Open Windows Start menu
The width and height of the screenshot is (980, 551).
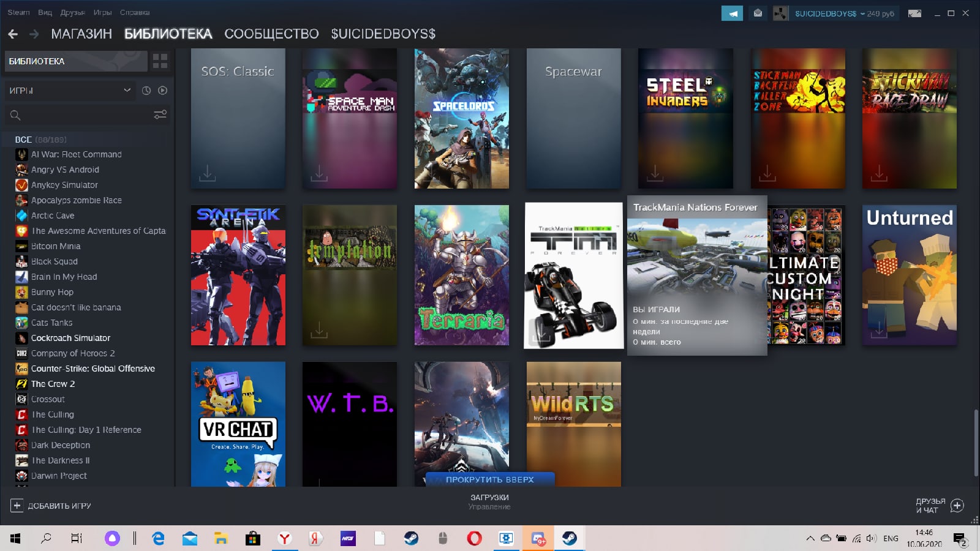tap(15, 538)
